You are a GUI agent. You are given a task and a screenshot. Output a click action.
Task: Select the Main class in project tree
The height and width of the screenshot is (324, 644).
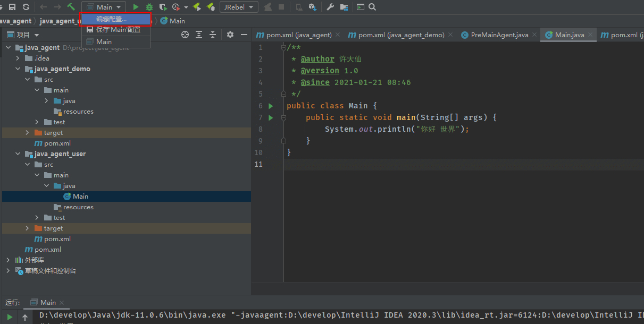[x=127, y=197]
